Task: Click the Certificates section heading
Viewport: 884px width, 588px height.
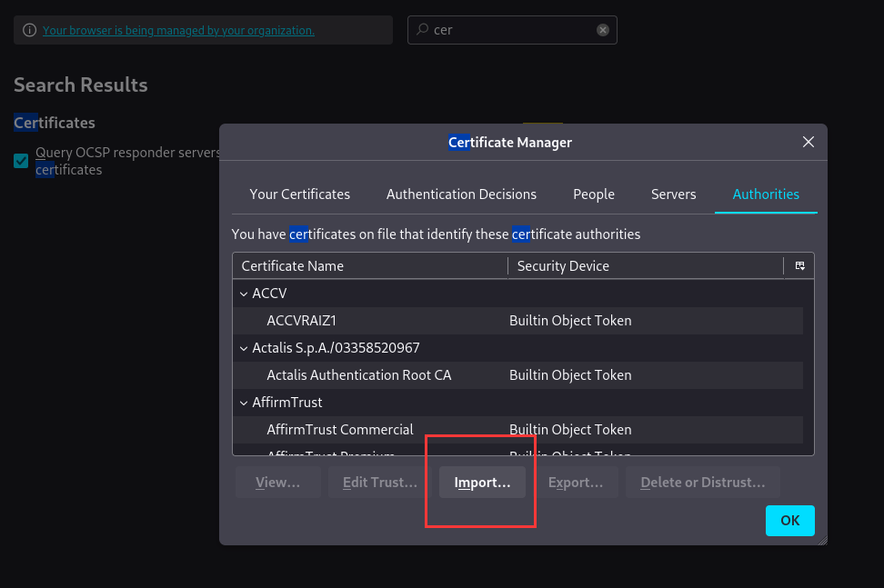Action: (x=55, y=123)
